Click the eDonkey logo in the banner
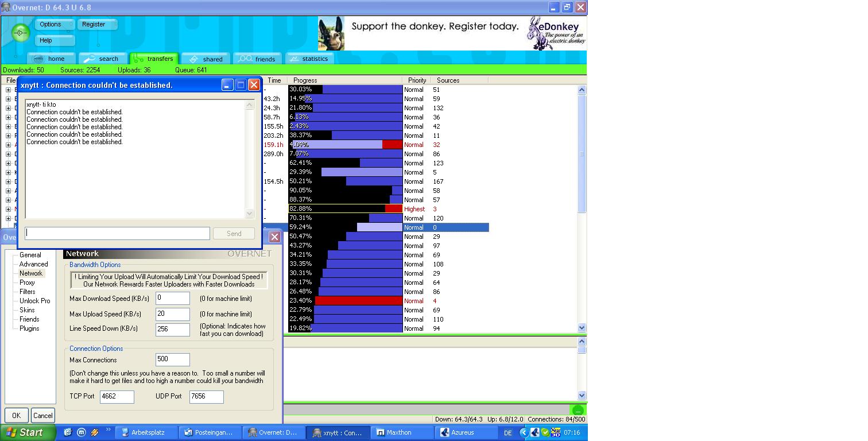This screenshot has width=868, height=441. [x=556, y=34]
